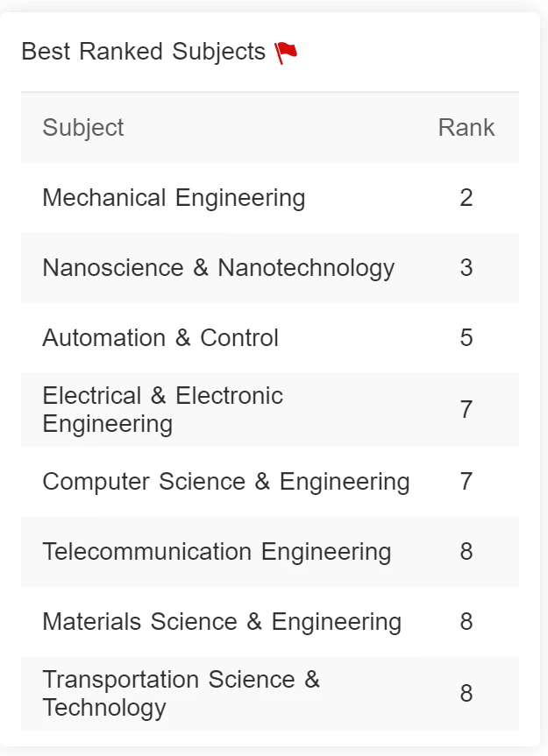The width and height of the screenshot is (548, 756).
Task: Click the red flag icon
Action: (x=286, y=53)
